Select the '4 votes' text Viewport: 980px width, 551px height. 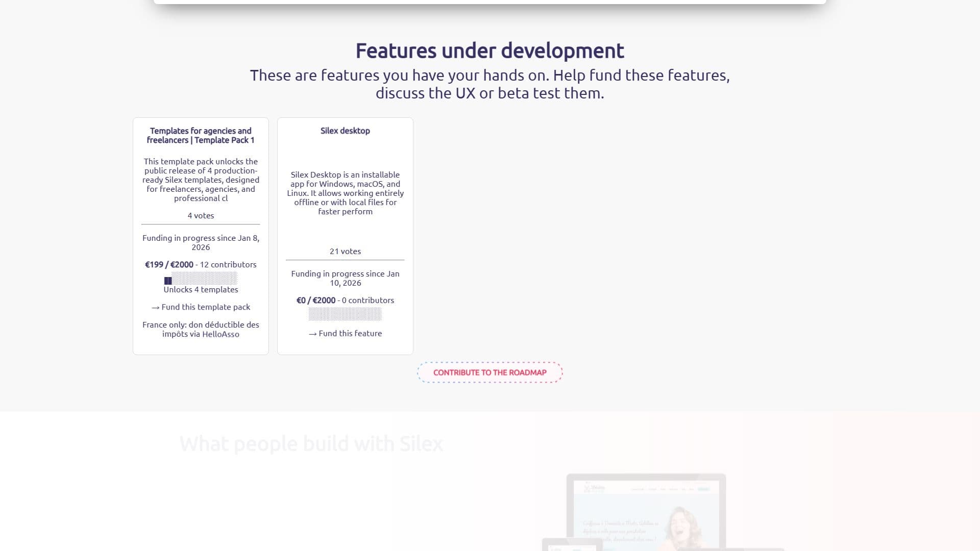pos(201,216)
